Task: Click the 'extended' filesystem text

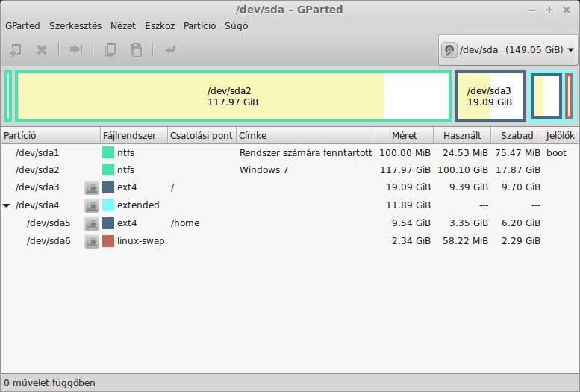Action: (x=138, y=205)
